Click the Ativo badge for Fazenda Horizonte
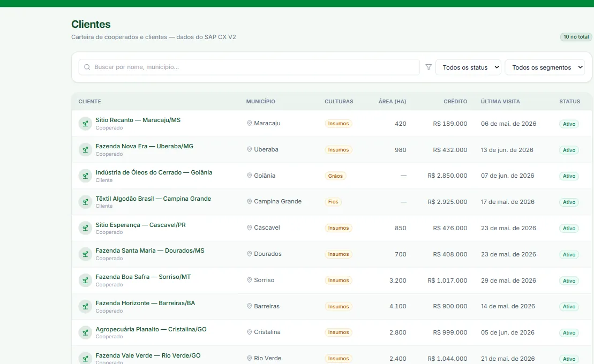This screenshot has height=364, width=594. pos(569,306)
